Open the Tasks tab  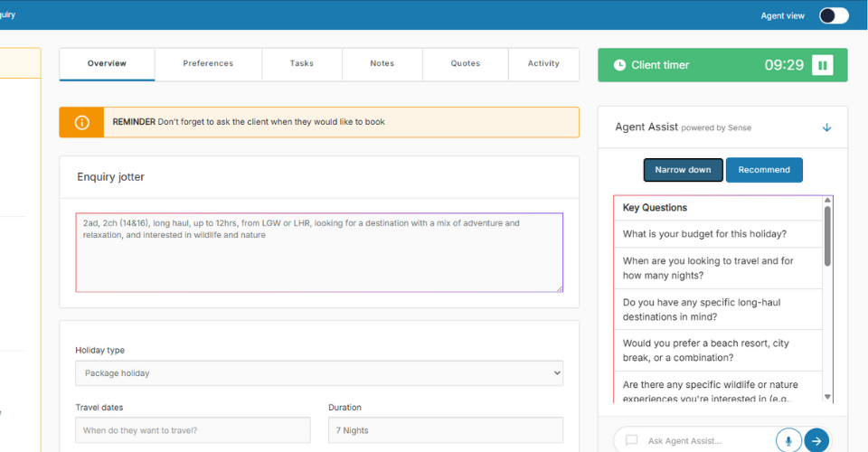[x=302, y=64]
